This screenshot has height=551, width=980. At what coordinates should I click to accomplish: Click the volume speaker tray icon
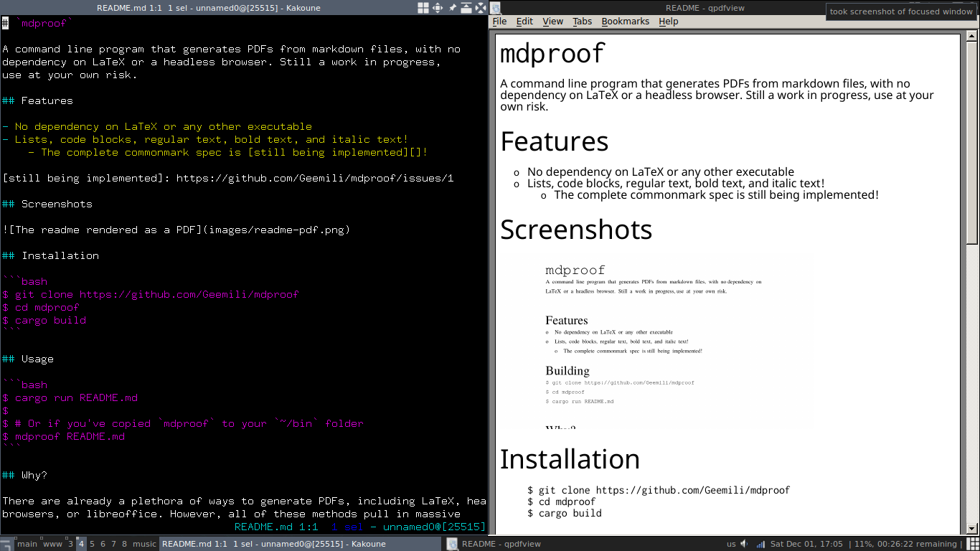(x=744, y=544)
